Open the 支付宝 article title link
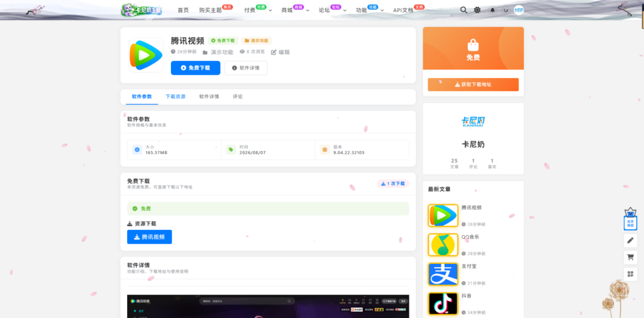The image size is (644, 318). click(469, 266)
